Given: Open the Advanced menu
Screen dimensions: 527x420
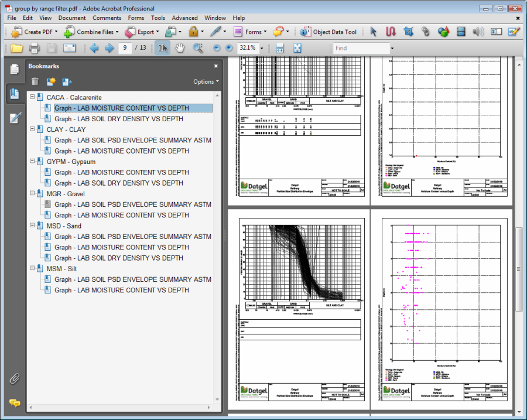Looking at the screenshot, I should point(184,18).
